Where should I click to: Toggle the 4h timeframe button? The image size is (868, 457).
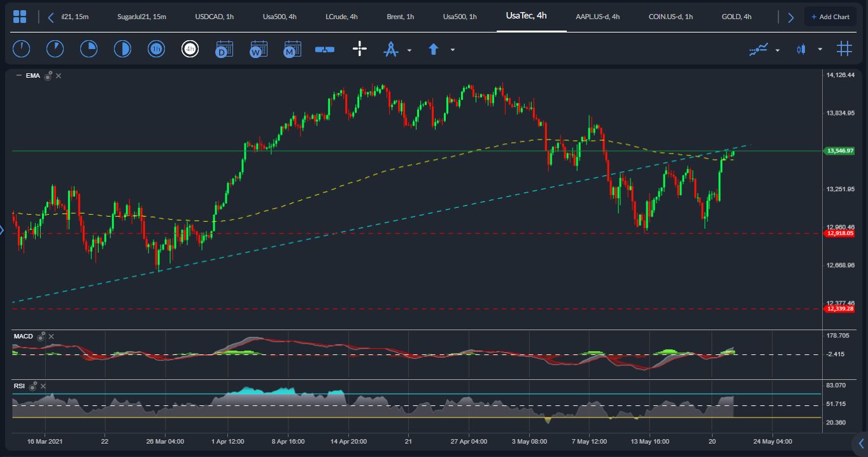coord(190,49)
